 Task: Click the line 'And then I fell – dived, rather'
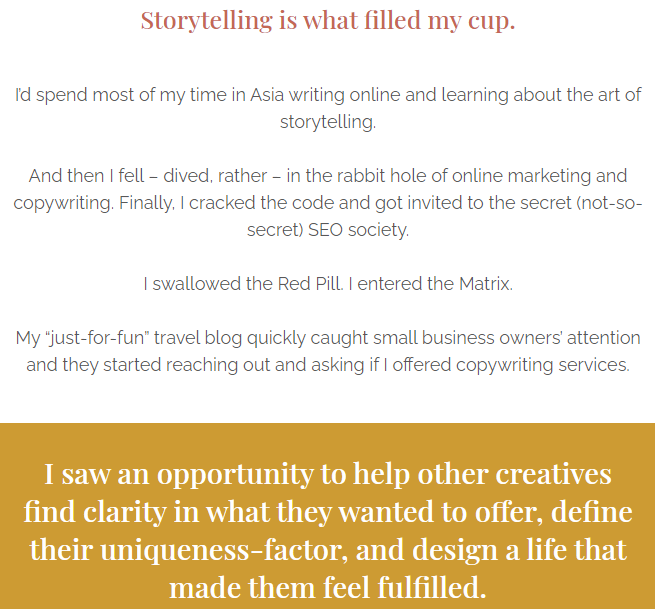[328, 176]
